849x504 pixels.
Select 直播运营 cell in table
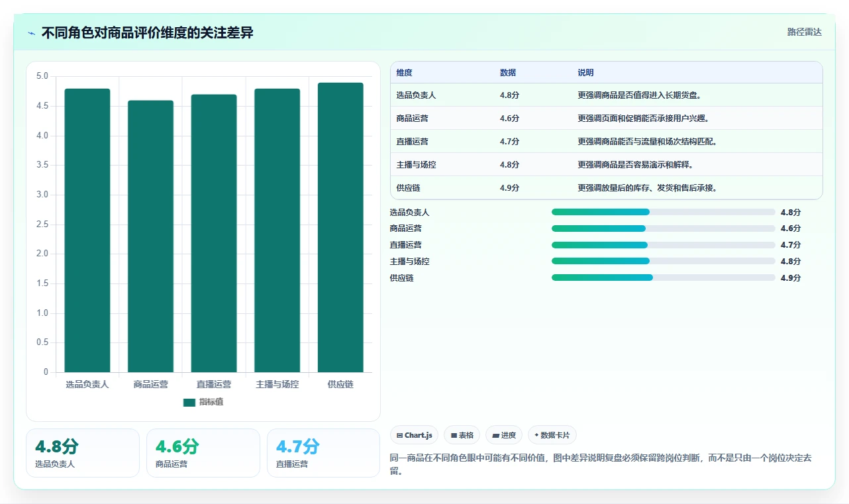412,142
